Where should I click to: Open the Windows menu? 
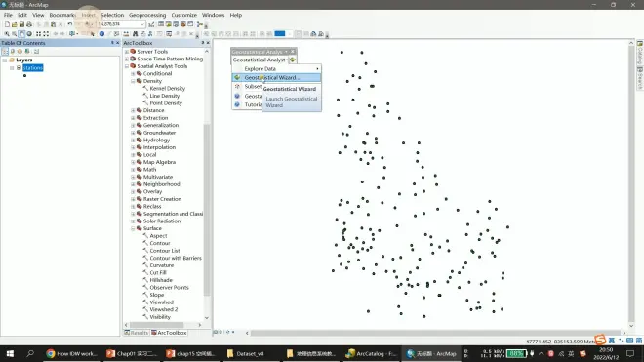click(213, 15)
